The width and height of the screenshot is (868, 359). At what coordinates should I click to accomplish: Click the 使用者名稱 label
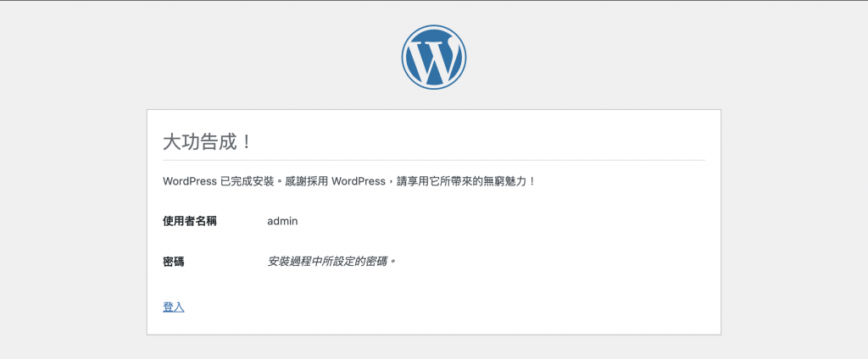click(189, 221)
